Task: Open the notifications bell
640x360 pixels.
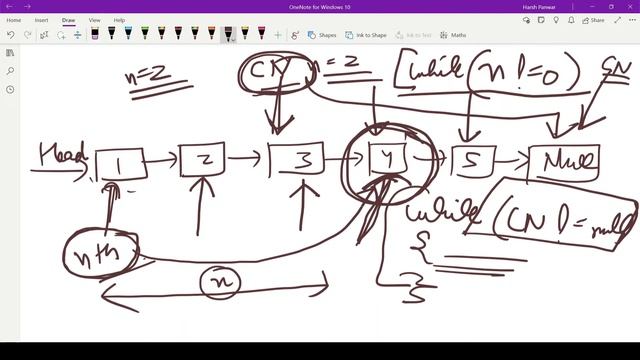Action: 571,20
